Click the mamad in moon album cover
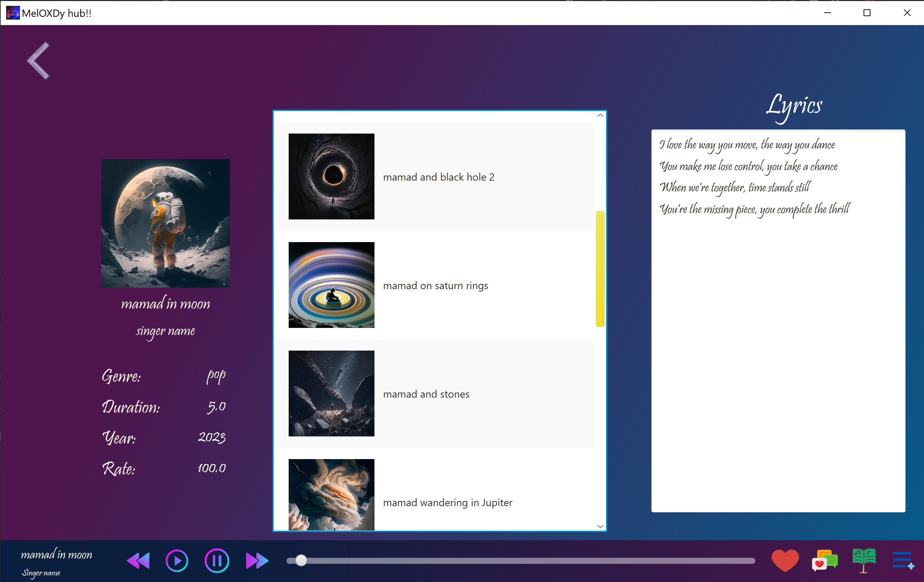 click(165, 223)
